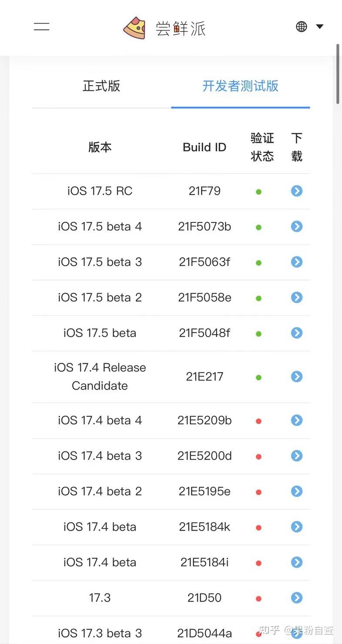Tap the download icon beside iOS 17.4 Release Candidate
This screenshot has width=342, height=644.
coord(296,377)
